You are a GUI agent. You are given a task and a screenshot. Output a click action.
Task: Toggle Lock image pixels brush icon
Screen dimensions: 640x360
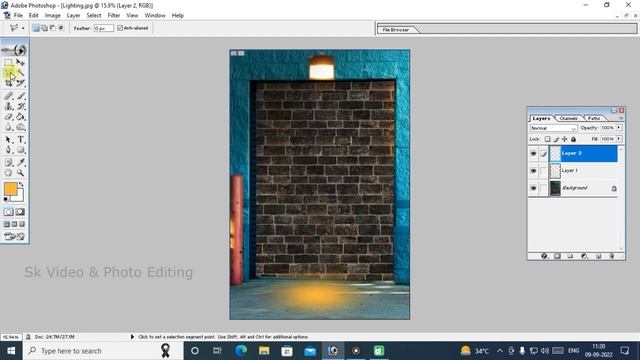point(556,139)
